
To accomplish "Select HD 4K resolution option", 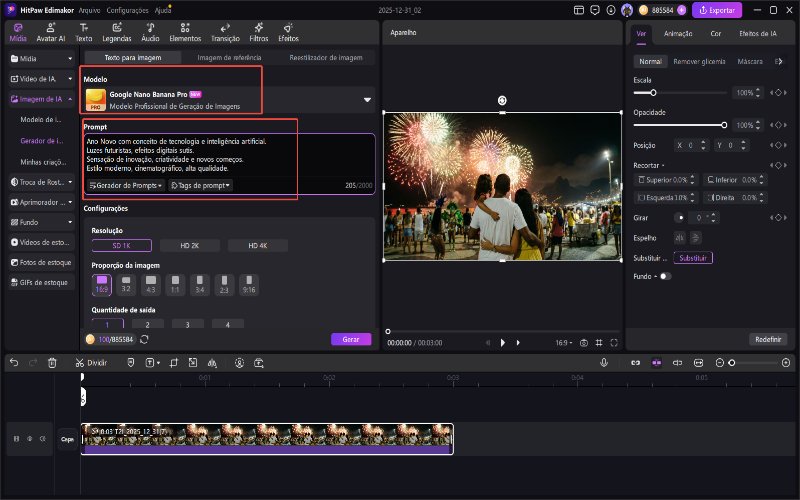I will pos(258,245).
